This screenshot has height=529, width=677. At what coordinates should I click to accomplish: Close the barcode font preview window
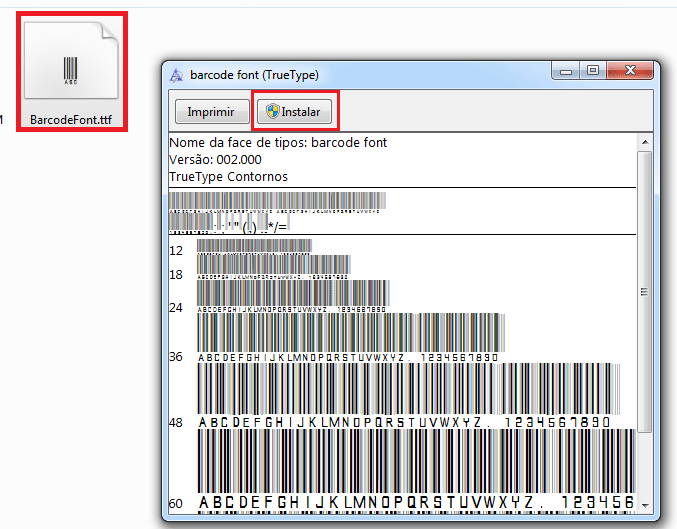[630, 71]
